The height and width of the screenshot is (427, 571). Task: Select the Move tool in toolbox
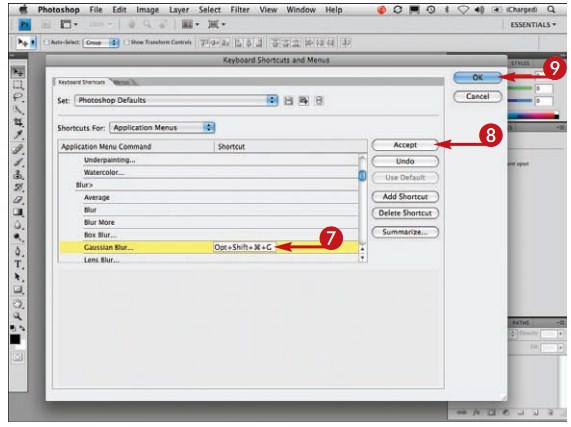coord(17,72)
